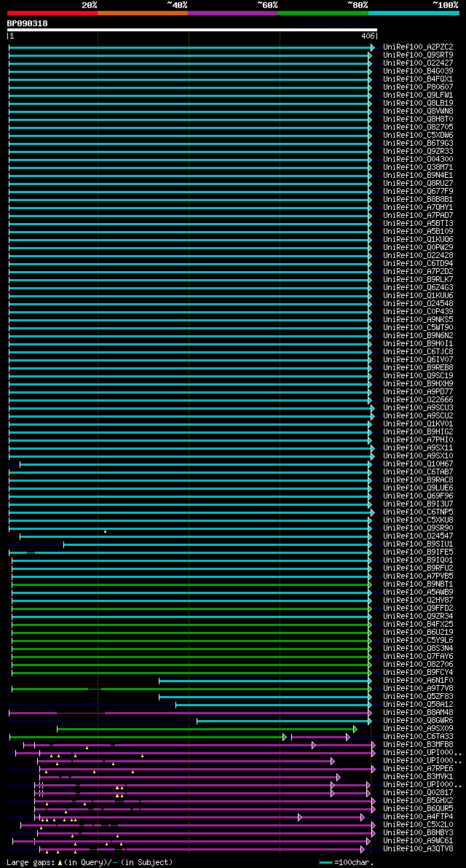The height and width of the screenshot is (868, 466).
Task: Select the UniRef100_C6TNP5 label
Action: click(x=418, y=512)
